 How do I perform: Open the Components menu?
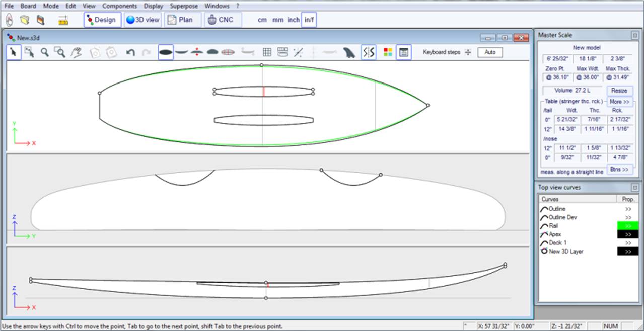coord(119,6)
